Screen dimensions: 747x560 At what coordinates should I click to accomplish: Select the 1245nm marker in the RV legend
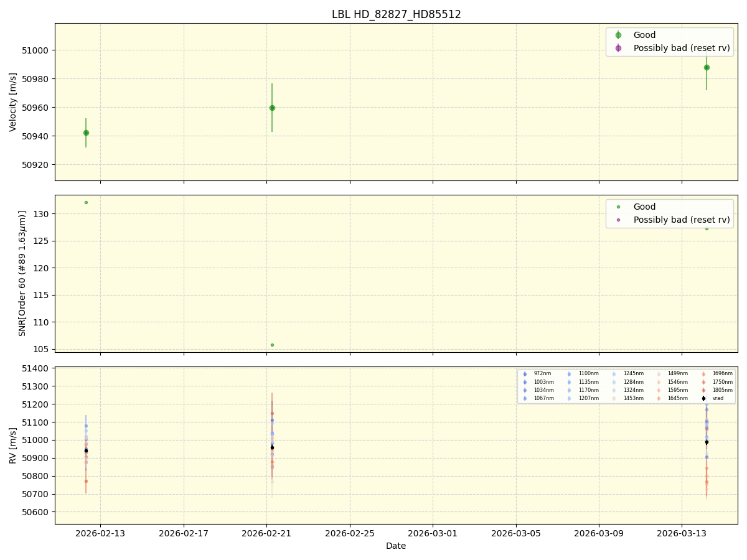tap(614, 373)
